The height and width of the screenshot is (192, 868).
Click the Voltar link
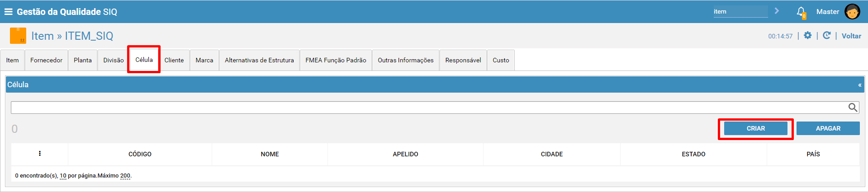pyautogui.click(x=851, y=36)
